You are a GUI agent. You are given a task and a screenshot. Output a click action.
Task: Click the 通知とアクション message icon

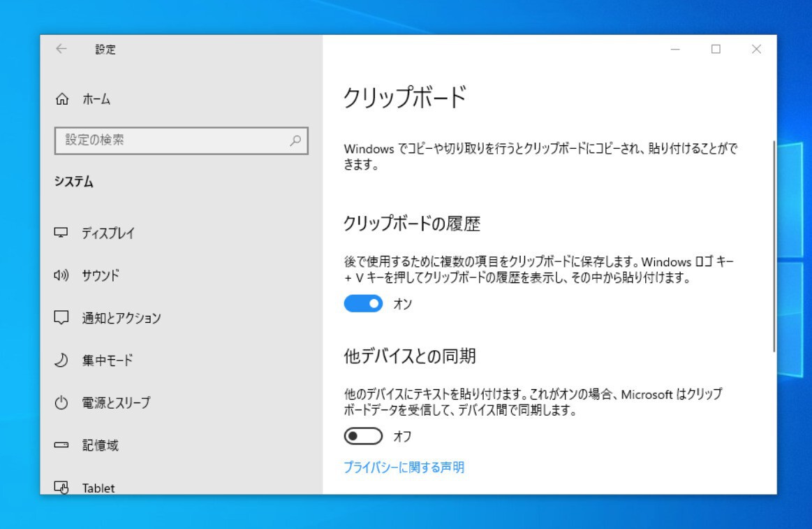coord(61,317)
